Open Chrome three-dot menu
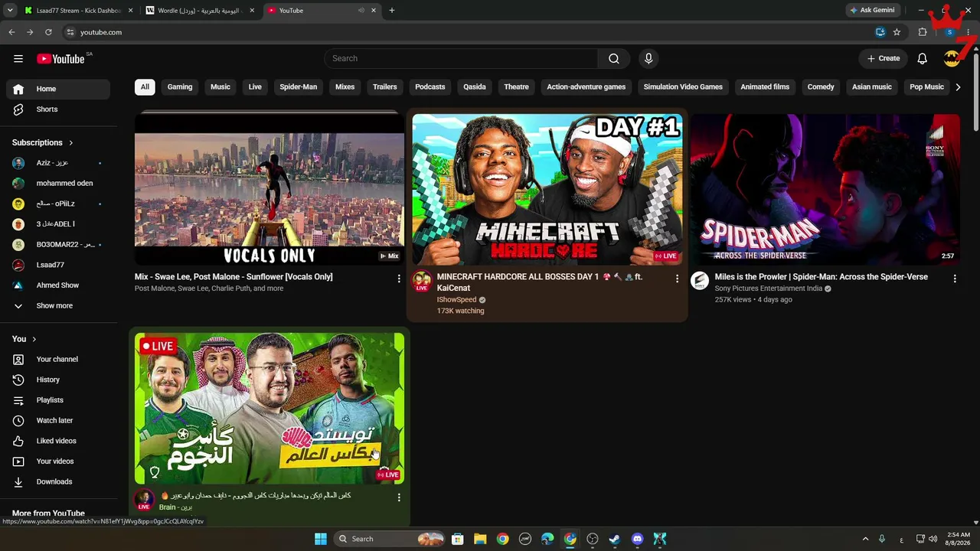Image resolution: width=980 pixels, height=551 pixels. 969,32
